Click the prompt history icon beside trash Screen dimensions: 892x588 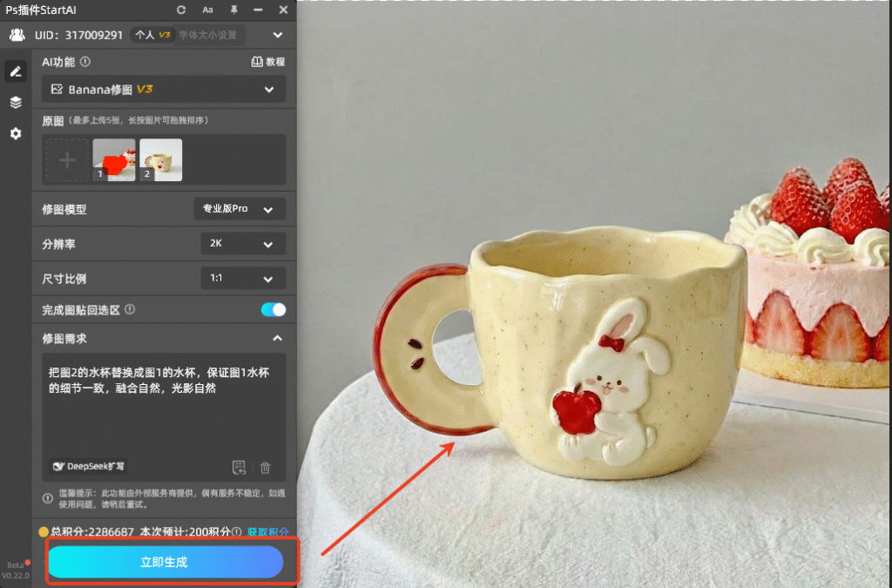pos(240,468)
